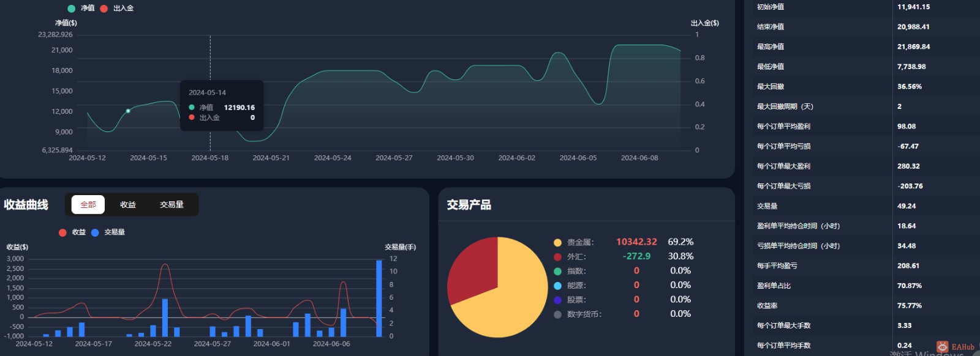Toggle 交易量 legend item above the profit chart
This screenshot has height=356, width=980.
(x=108, y=232)
